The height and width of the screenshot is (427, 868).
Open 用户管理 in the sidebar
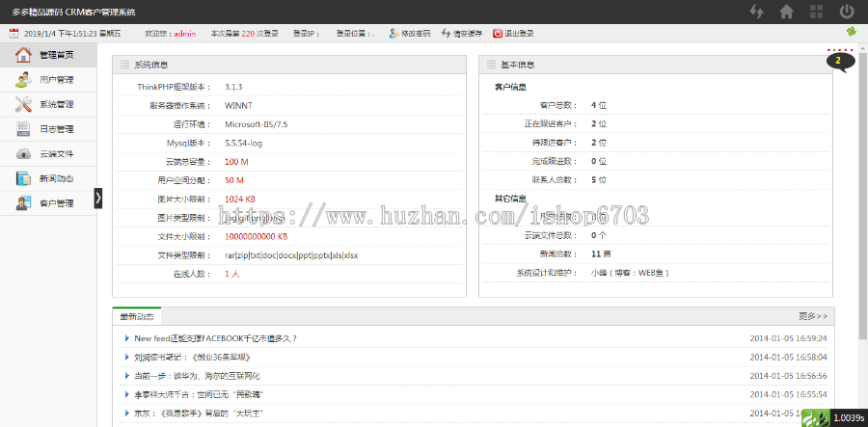click(x=48, y=80)
